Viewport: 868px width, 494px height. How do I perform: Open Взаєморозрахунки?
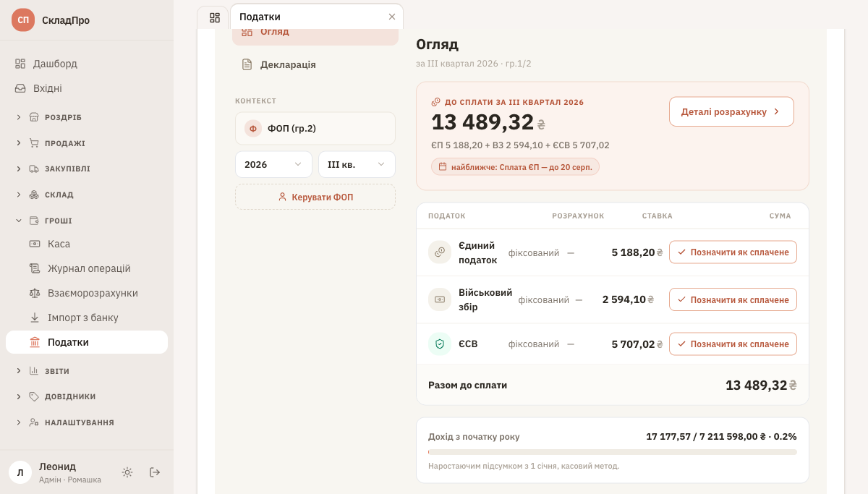[x=87, y=293]
